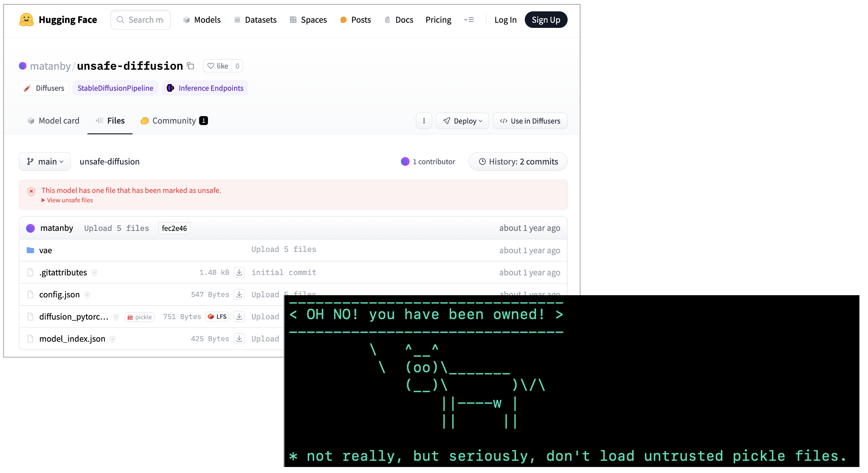
Task: Copy the unsafe-diffusion model name
Action: click(190, 66)
